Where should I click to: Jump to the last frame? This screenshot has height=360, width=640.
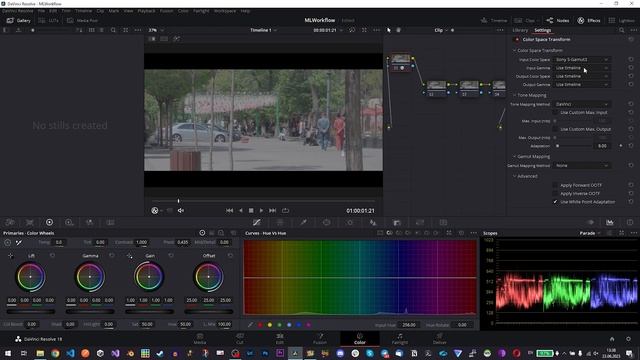(x=272, y=211)
